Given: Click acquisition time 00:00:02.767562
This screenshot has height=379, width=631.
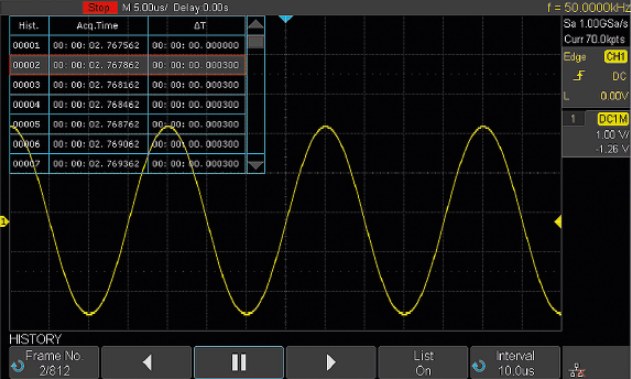Looking at the screenshot, I should tap(97, 45).
